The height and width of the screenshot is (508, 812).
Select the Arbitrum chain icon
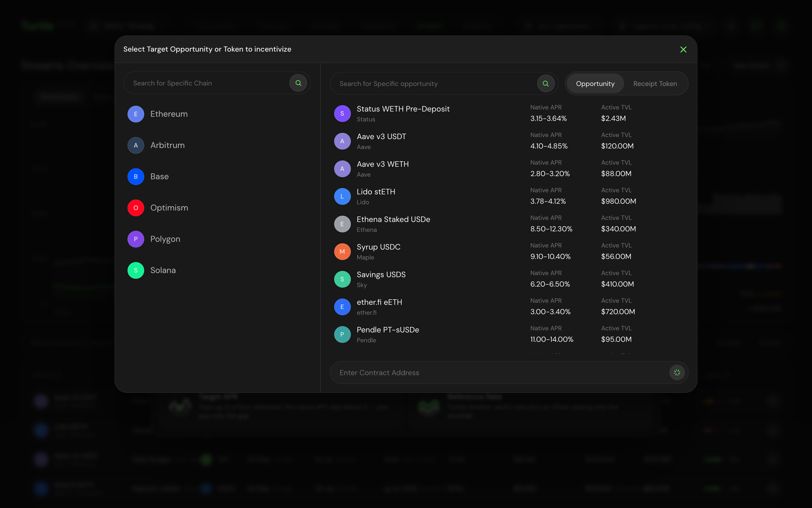136,145
